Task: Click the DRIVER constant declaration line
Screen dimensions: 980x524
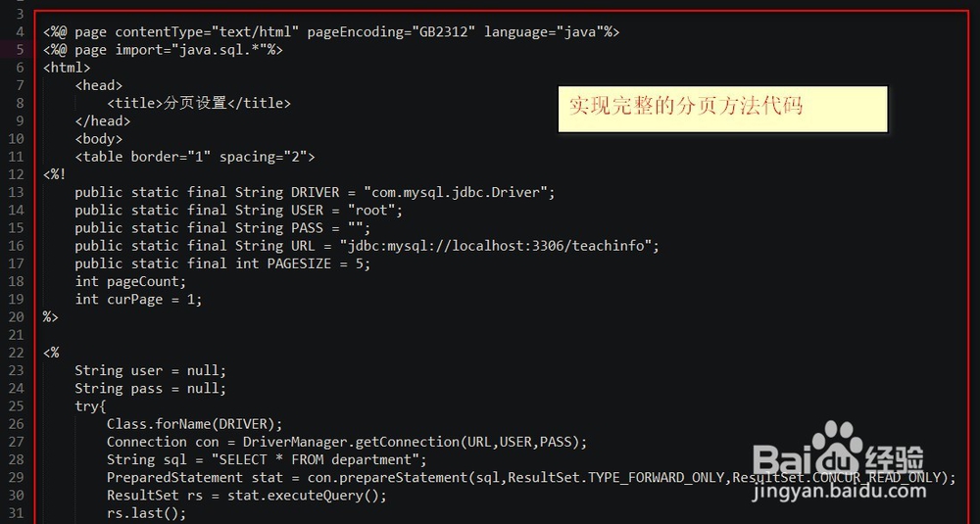Action: (314, 192)
